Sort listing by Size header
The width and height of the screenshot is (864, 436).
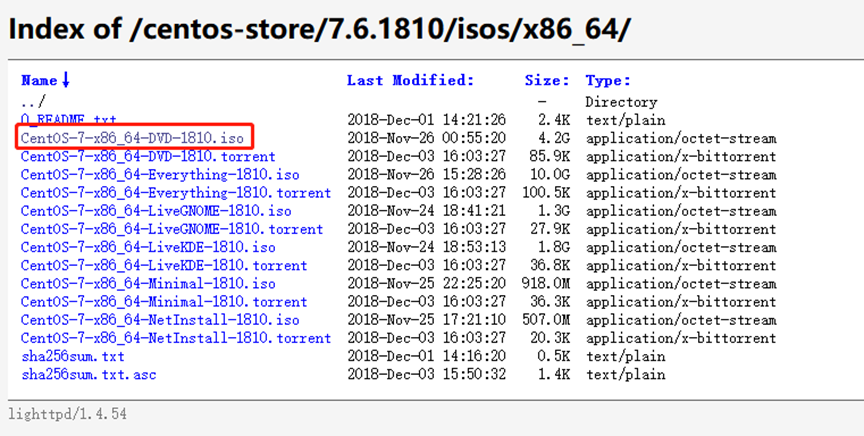(547, 80)
